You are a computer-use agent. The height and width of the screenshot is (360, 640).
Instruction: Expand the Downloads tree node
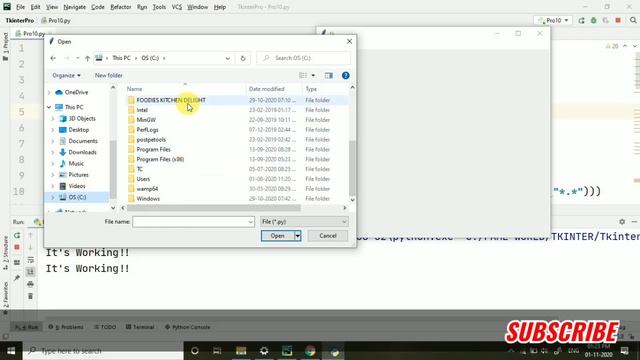pyautogui.click(x=53, y=152)
